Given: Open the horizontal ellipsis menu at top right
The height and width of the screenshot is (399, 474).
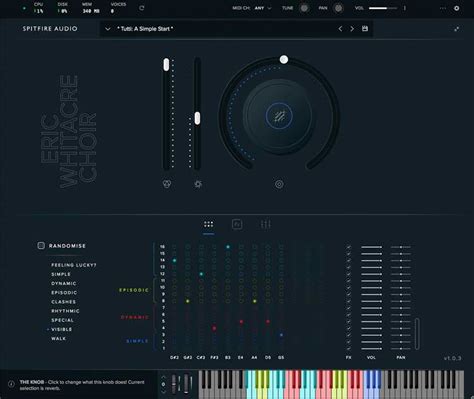Looking at the screenshot, I should point(443,8).
